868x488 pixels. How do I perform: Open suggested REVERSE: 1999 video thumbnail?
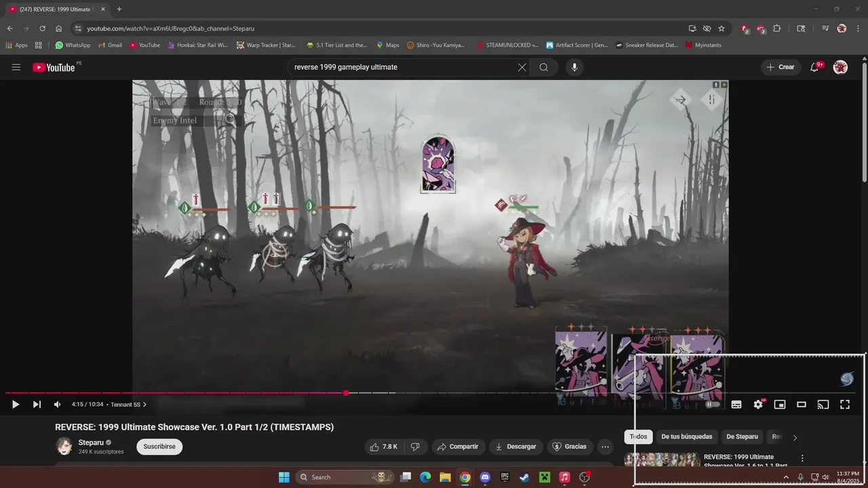(662, 460)
